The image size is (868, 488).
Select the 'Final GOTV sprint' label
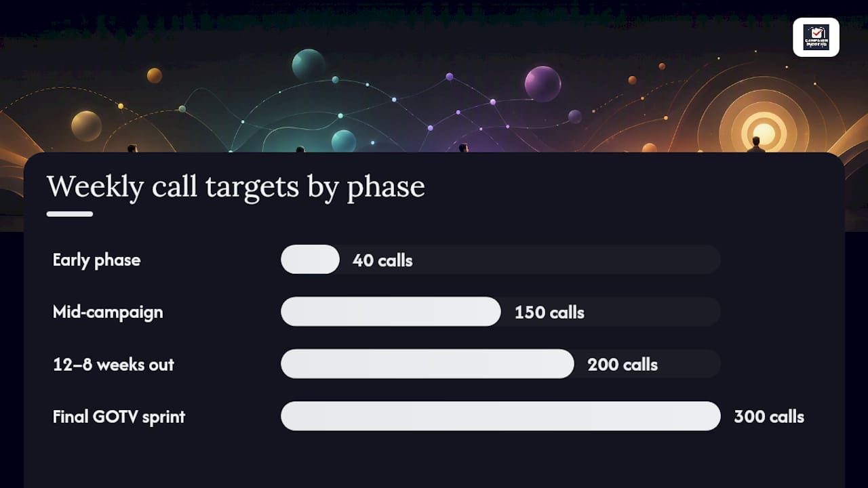tap(119, 417)
